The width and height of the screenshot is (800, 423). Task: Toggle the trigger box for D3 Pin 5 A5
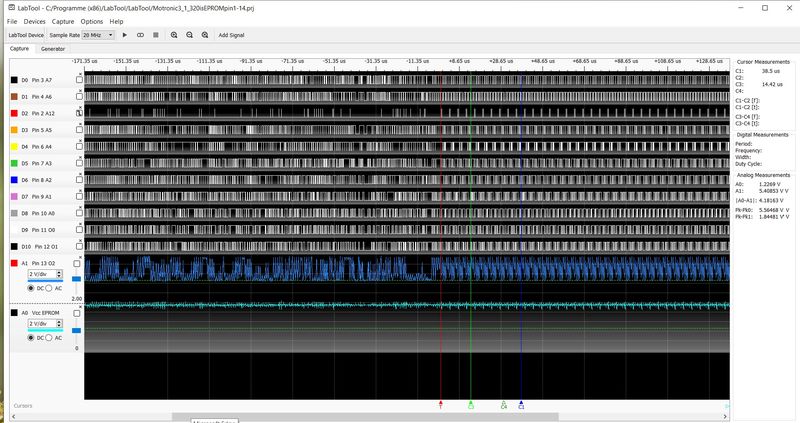click(x=79, y=130)
